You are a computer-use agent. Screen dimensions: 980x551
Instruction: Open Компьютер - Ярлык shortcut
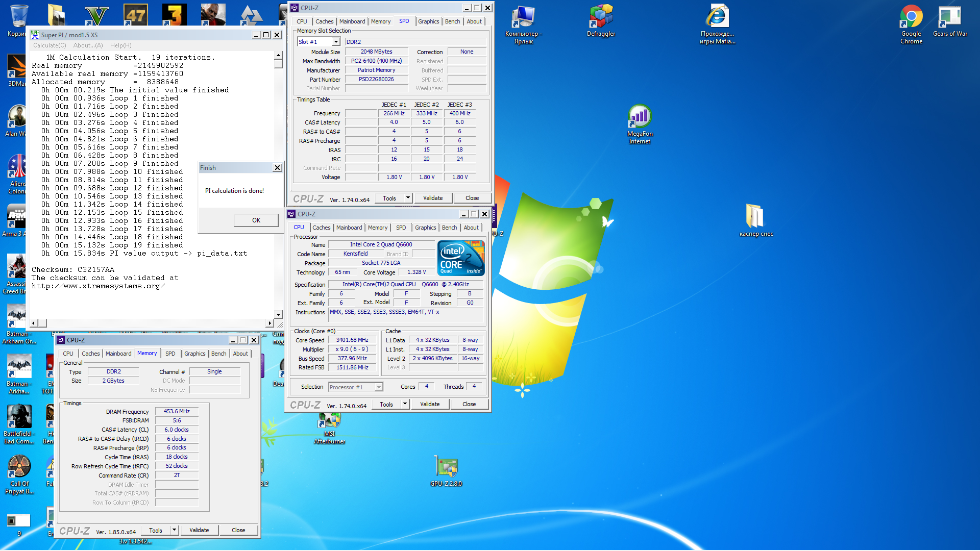pos(523,24)
